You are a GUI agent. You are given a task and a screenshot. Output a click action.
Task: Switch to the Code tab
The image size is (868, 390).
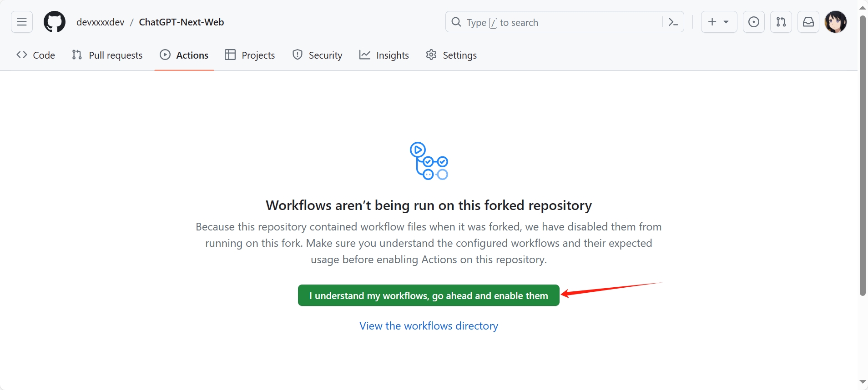click(x=35, y=55)
